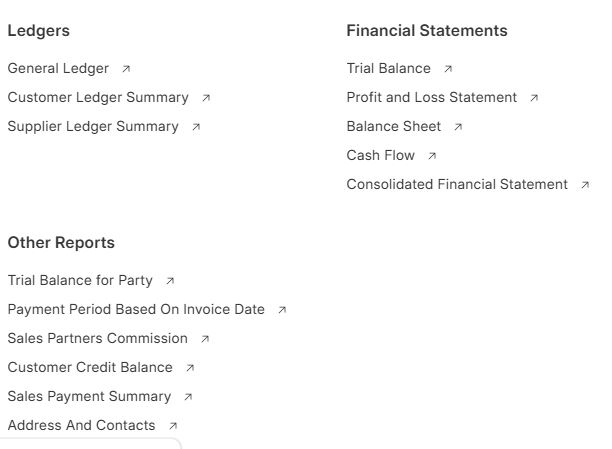
Task: Open the Profit and Loss Statement
Action: (432, 98)
